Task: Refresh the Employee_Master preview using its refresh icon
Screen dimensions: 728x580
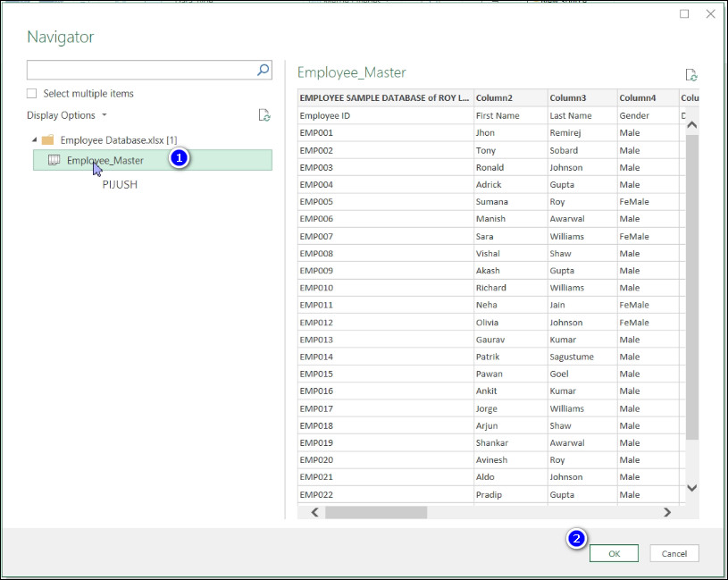Action: [690, 75]
